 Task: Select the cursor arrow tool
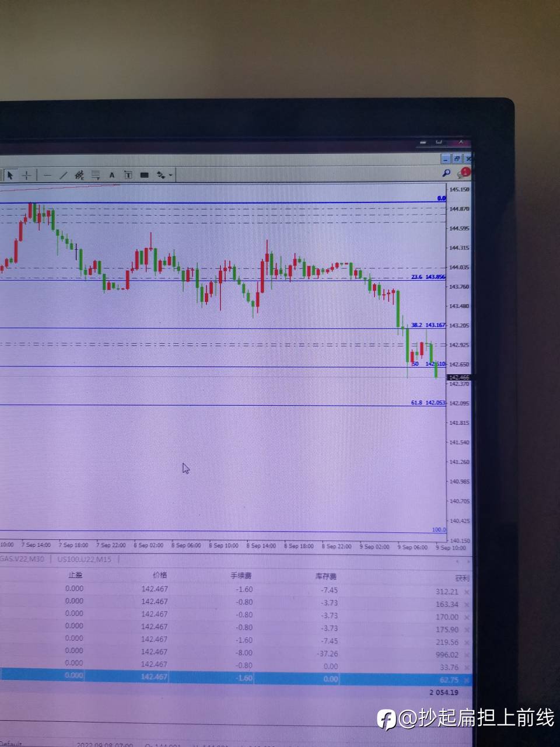[x=10, y=175]
